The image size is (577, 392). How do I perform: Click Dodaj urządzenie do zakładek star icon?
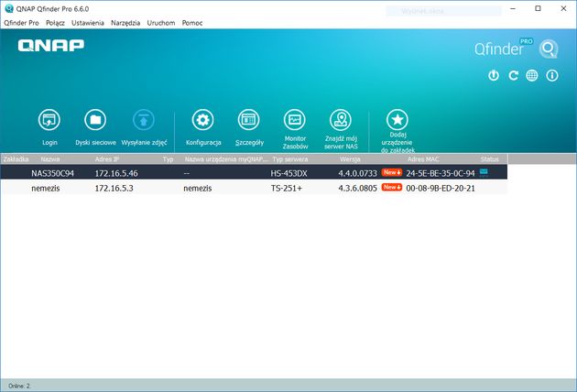pyautogui.click(x=397, y=120)
